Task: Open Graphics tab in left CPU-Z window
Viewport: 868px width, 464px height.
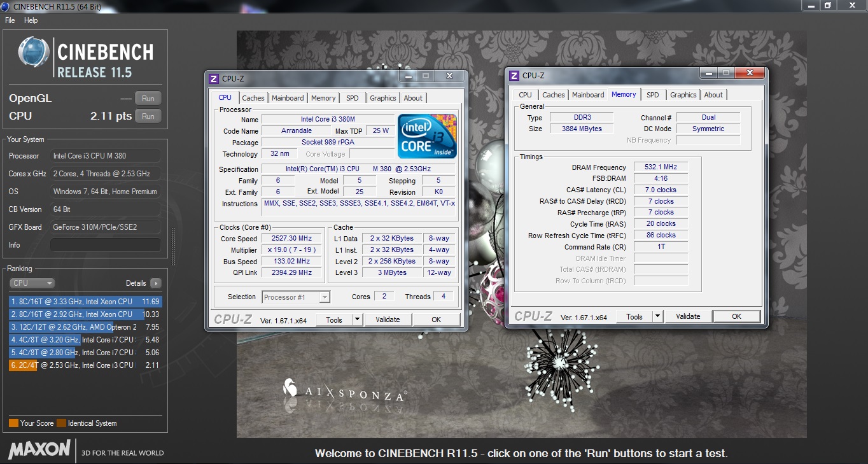Action: coord(383,98)
